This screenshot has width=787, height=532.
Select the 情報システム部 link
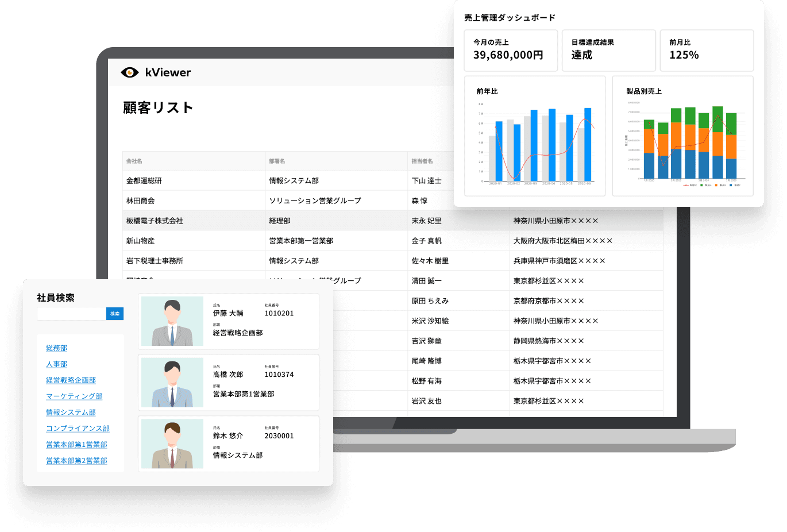click(x=70, y=413)
